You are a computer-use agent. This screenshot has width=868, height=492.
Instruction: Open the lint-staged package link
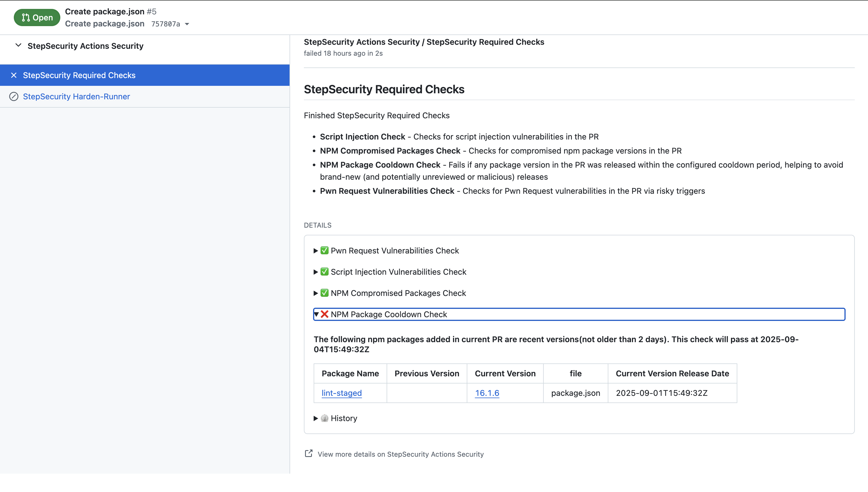[x=342, y=393]
